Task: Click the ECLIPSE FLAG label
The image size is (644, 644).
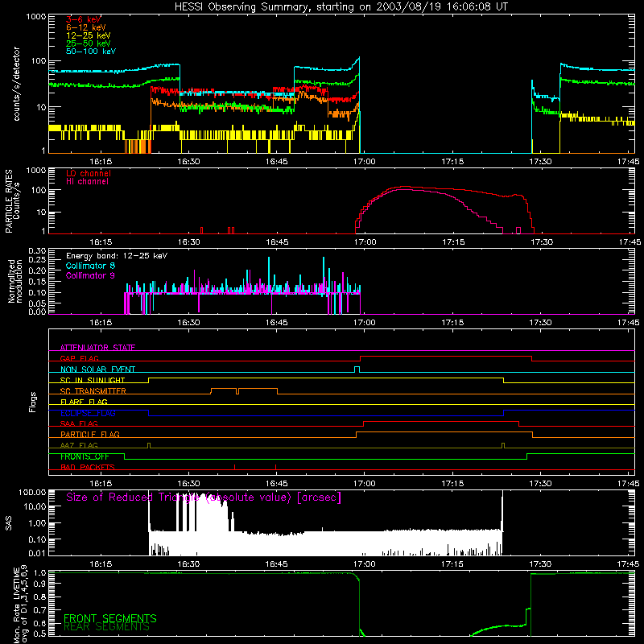Action: [88, 413]
